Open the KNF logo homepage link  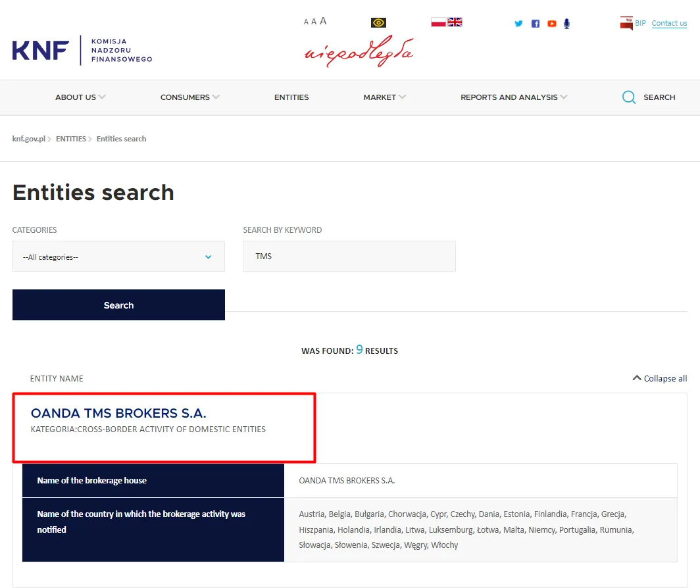82,50
